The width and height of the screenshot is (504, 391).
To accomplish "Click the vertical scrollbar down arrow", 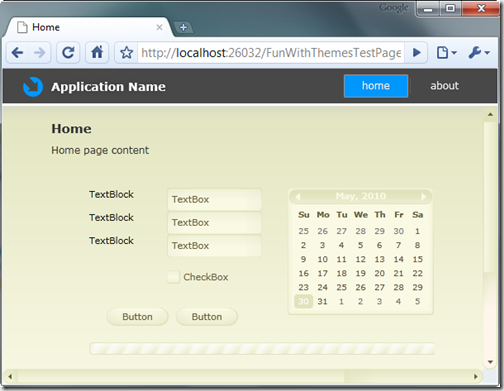I will click(x=490, y=362).
